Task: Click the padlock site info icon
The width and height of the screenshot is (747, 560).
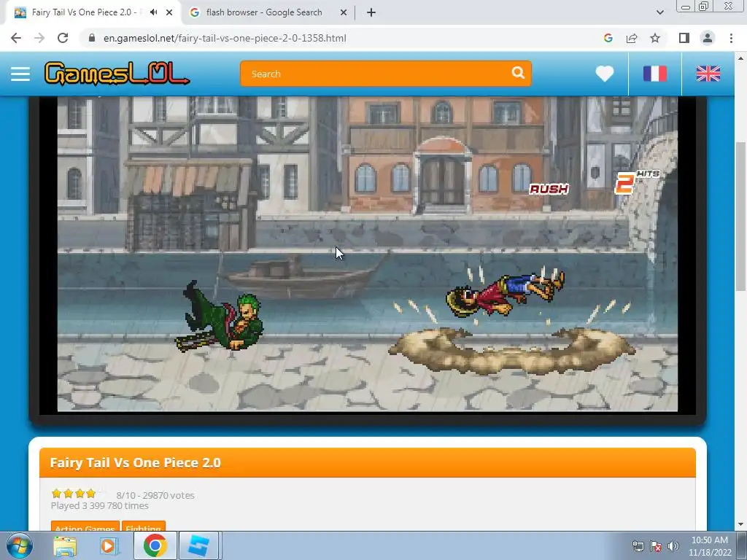Action: pos(92,38)
